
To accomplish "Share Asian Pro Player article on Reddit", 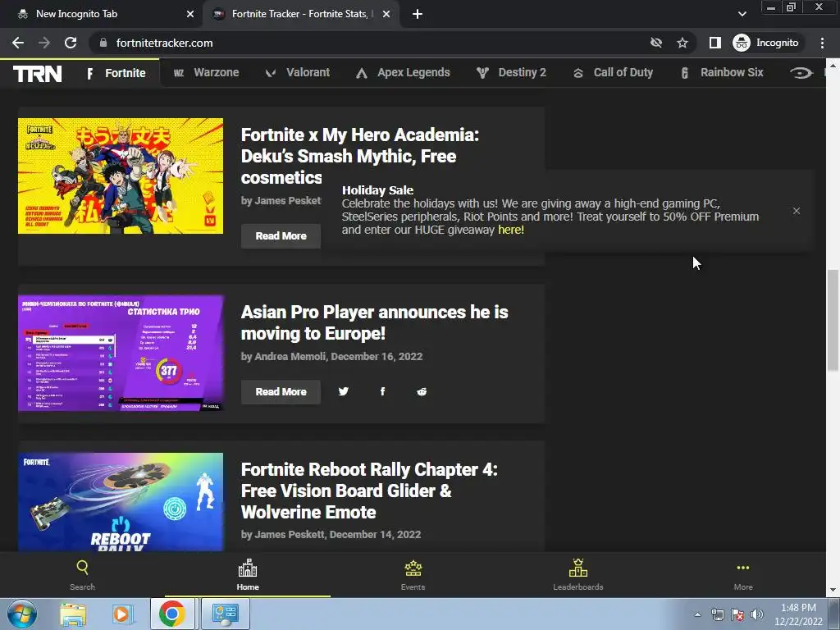I will 422,391.
